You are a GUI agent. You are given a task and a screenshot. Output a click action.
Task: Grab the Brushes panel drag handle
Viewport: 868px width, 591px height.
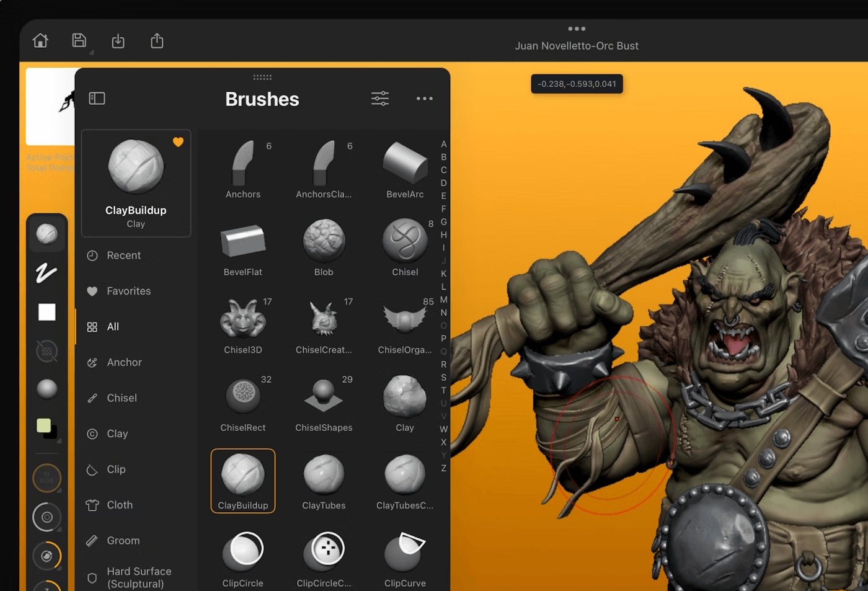coord(262,78)
